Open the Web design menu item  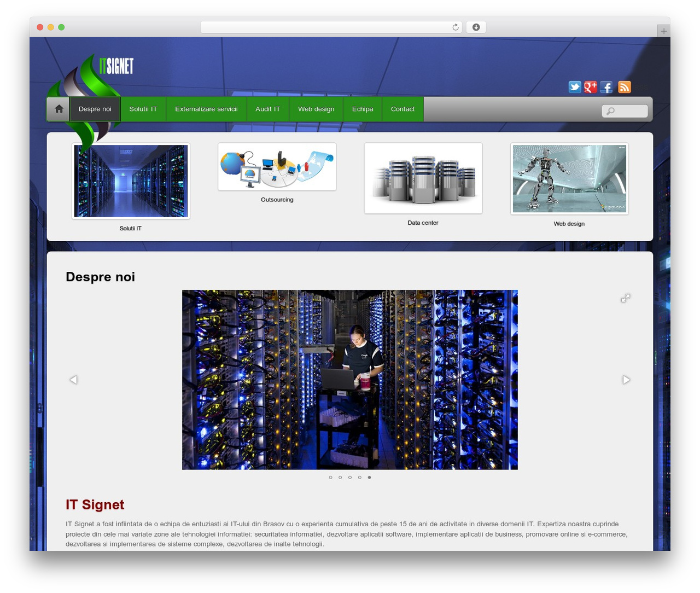(316, 109)
